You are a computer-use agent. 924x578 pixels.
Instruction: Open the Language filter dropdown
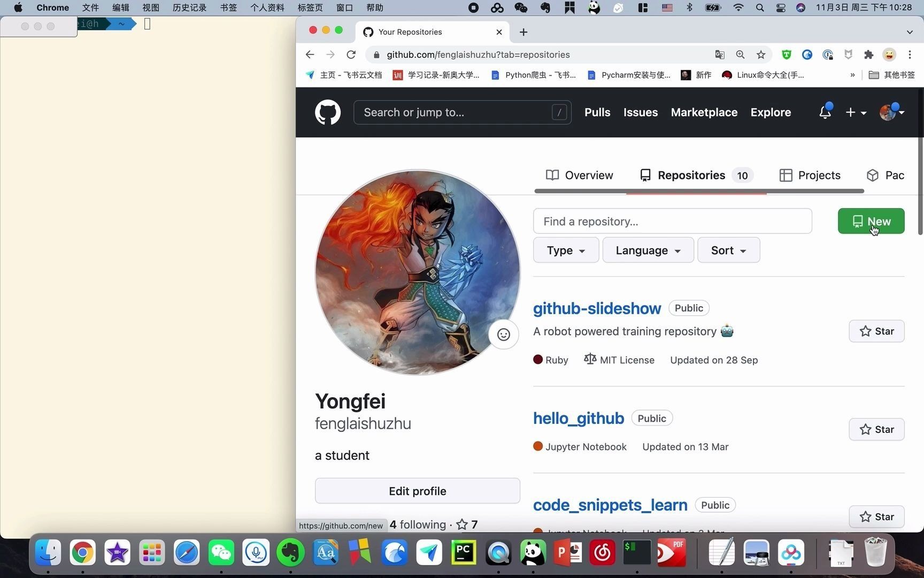pyautogui.click(x=648, y=250)
